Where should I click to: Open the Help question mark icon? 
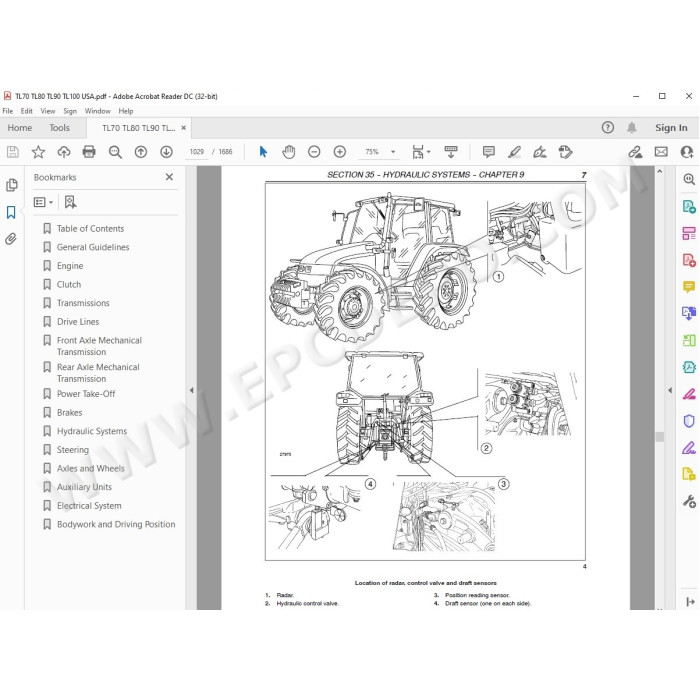[608, 128]
